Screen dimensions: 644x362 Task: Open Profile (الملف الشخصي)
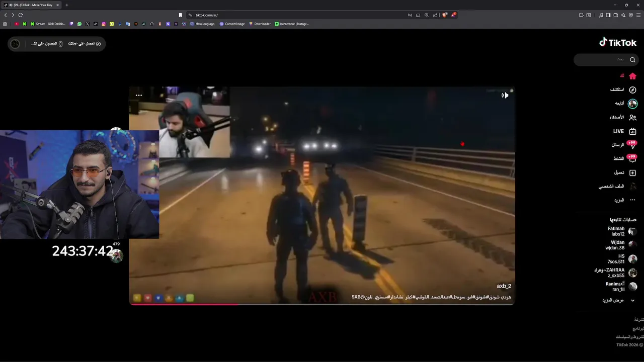tap(617, 186)
